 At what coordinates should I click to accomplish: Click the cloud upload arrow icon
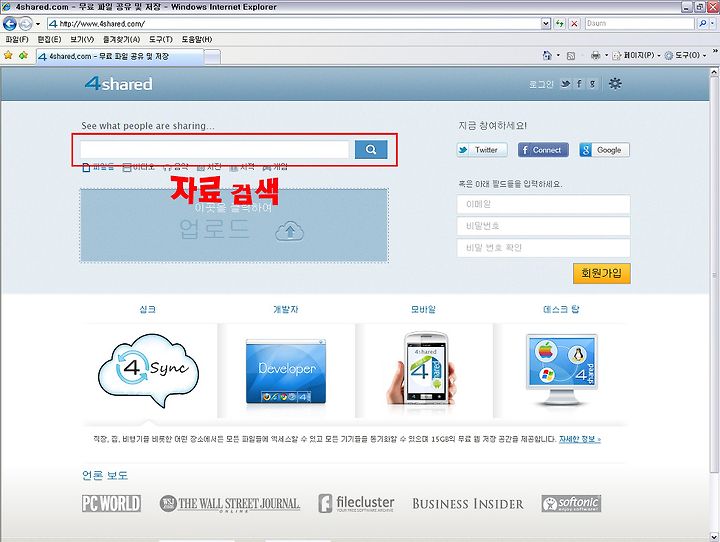pyautogui.click(x=289, y=231)
